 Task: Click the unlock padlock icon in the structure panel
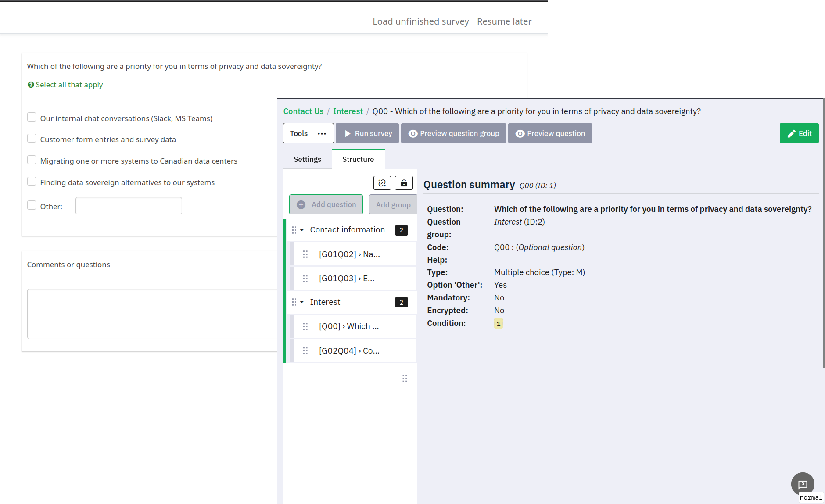click(x=404, y=183)
